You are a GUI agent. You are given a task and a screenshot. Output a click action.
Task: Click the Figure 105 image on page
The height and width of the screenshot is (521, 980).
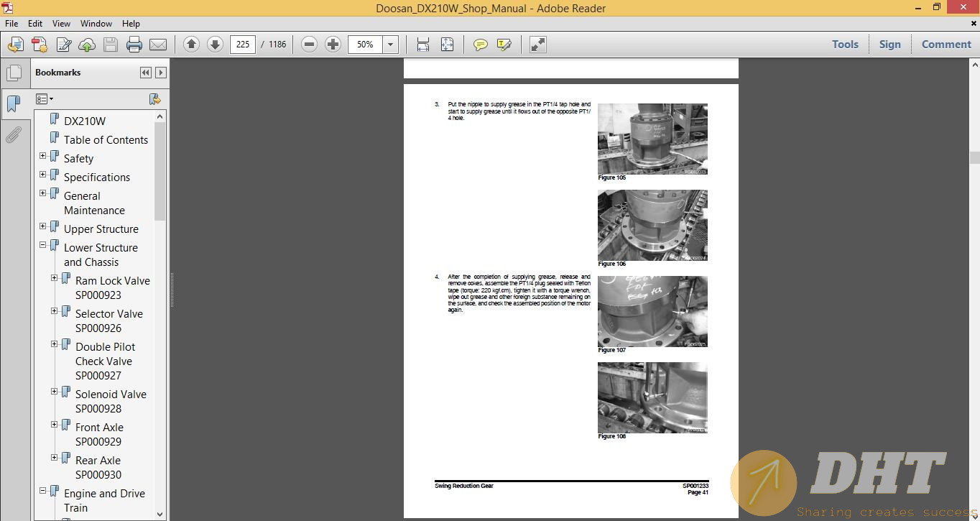click(652, 139)
